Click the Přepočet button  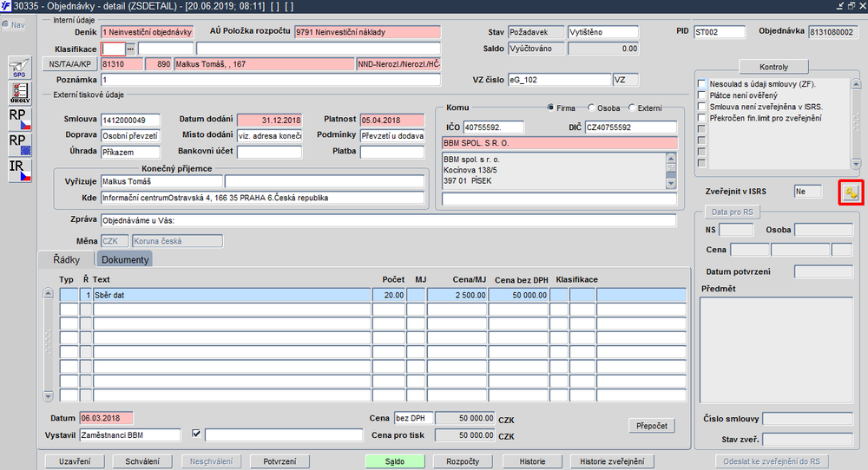pos(652,426)
